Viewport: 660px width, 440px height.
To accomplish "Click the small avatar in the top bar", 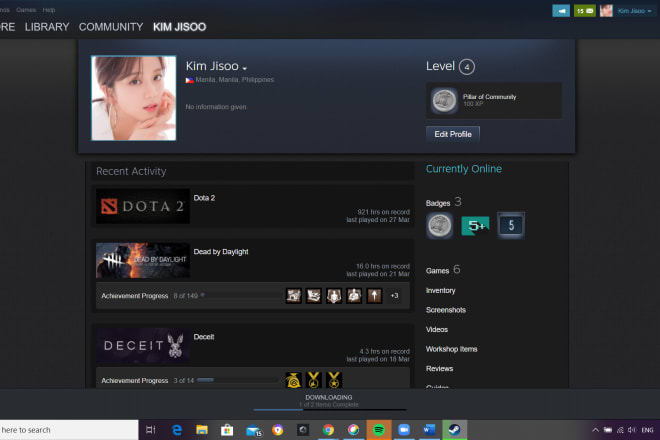I will 606,11.
